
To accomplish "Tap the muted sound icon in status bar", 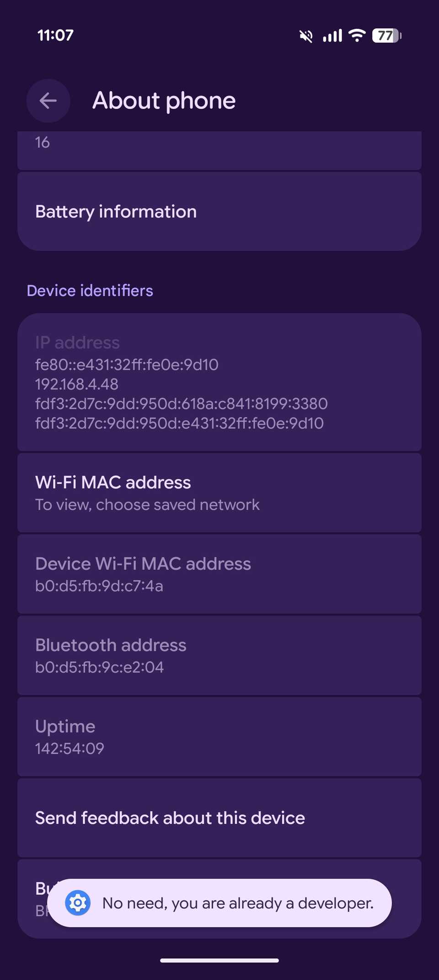I will pos(305,35).
